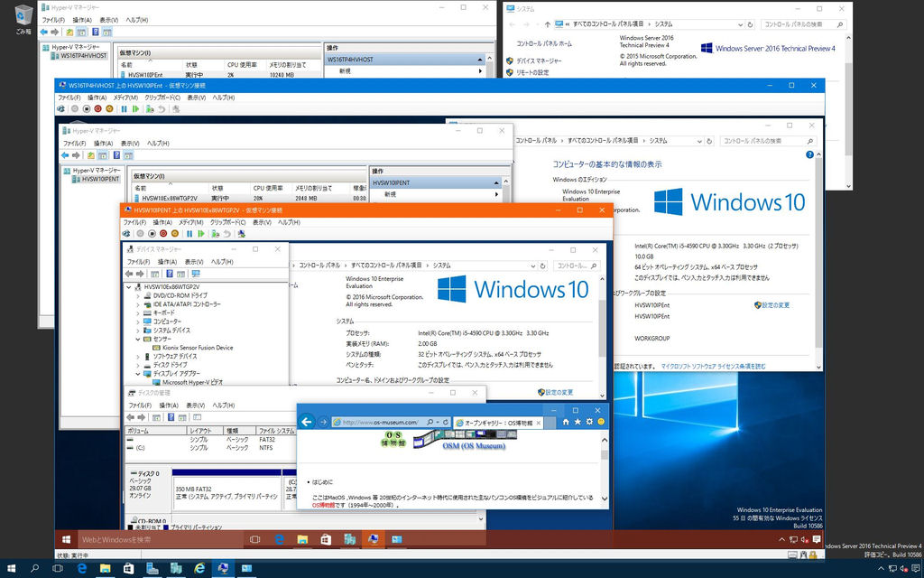924x578 pixels.
Task: Open 表示(V) menu in ディスクの管理 window
Action: point(195,406)
